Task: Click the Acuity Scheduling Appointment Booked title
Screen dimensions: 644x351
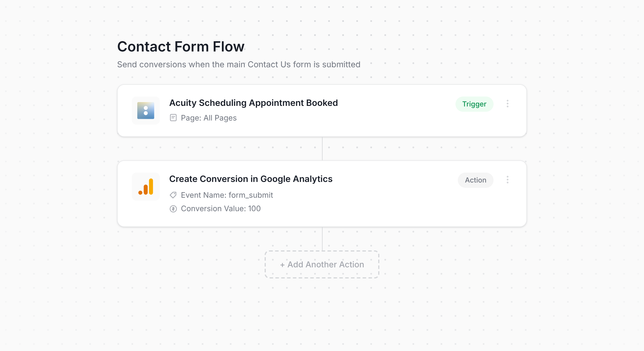Action: pyautogui.click(x=254, y=103)
